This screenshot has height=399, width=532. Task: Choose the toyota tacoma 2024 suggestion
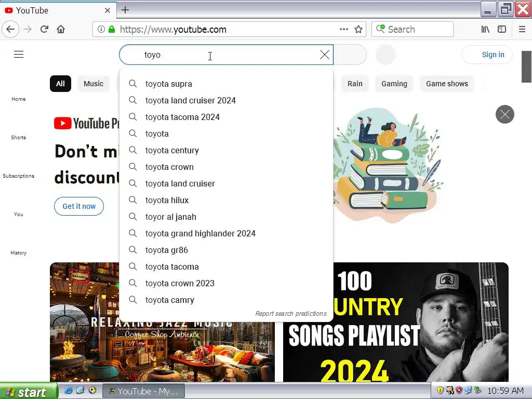click(226, 117)
